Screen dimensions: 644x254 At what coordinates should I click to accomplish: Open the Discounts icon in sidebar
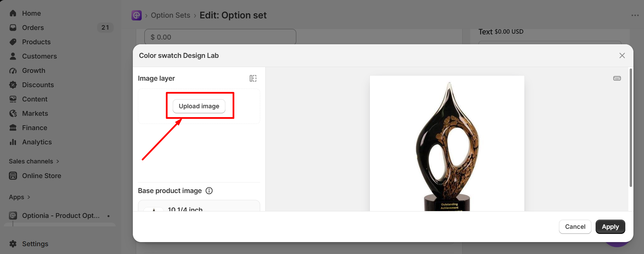pyautogui.click(x=13, y=85)
